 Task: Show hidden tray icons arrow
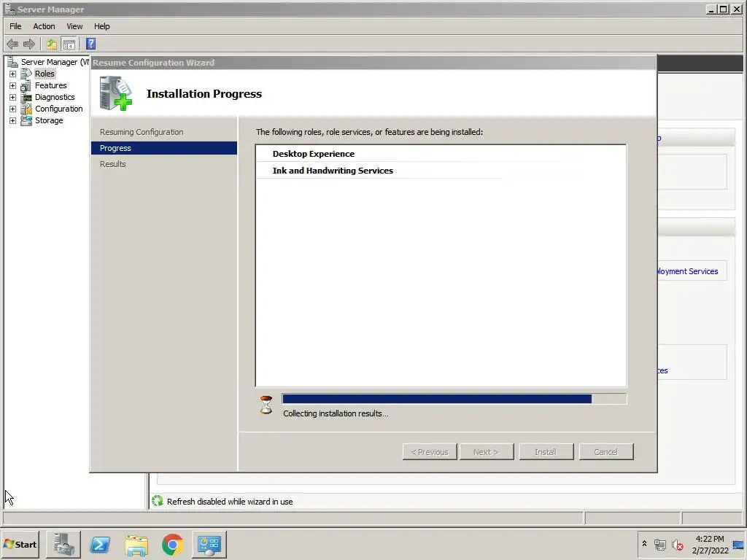pyautogui.click(x=644, y=544)
